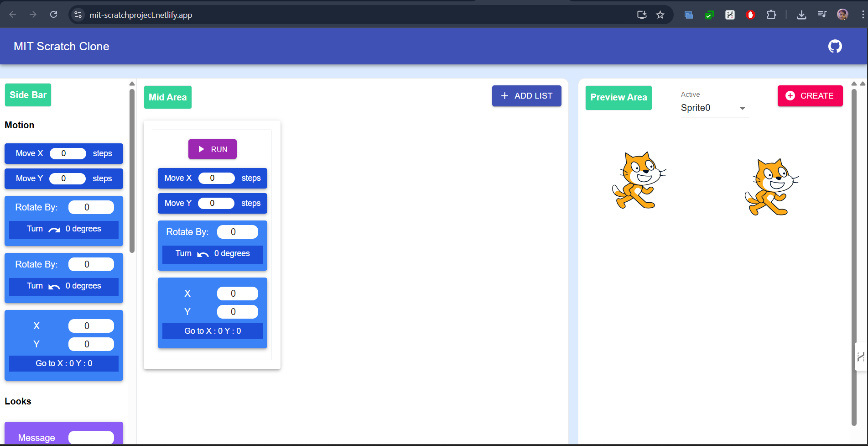Click the browser forward arrow
Screen dimensions: 868x446
click(33, 15)
